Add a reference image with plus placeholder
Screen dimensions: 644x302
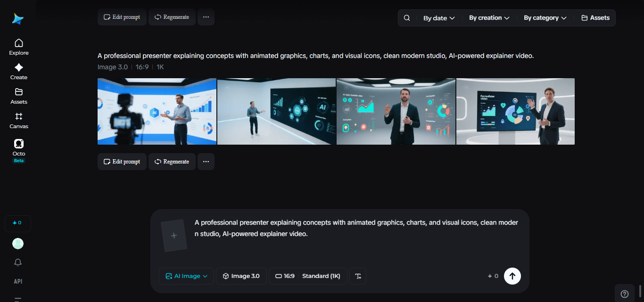[174, 236]
